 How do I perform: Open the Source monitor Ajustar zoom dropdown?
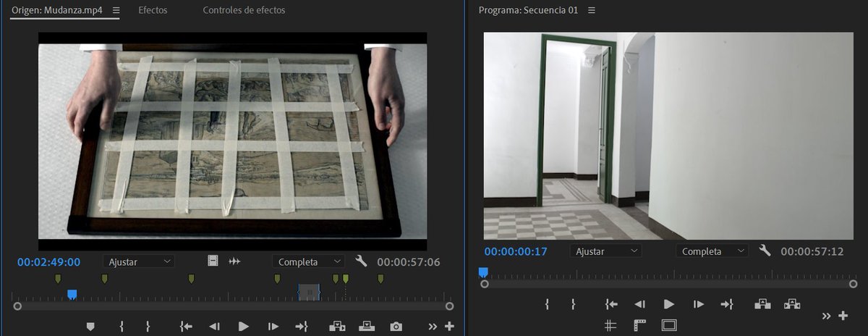(138, 261)
